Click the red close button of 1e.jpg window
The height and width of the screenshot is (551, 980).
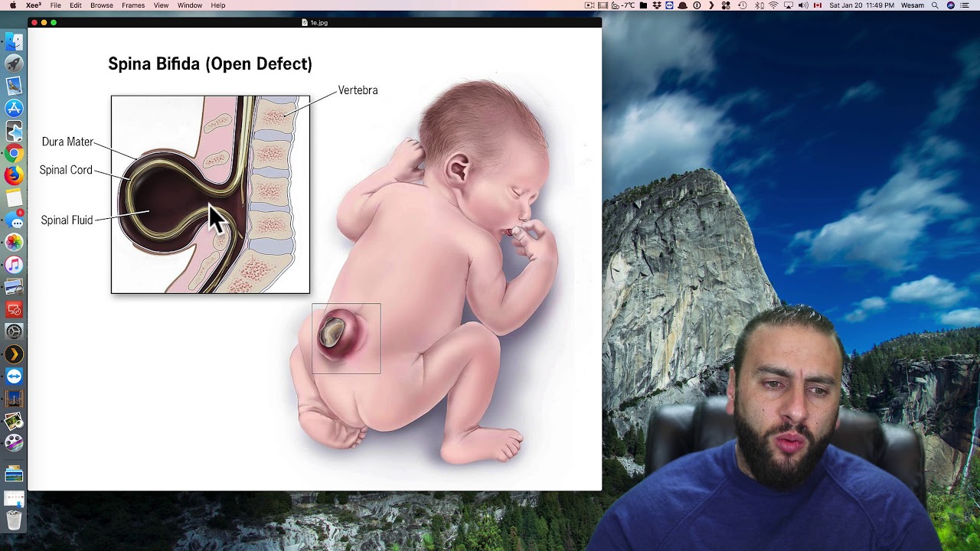[x=34, y=23]
